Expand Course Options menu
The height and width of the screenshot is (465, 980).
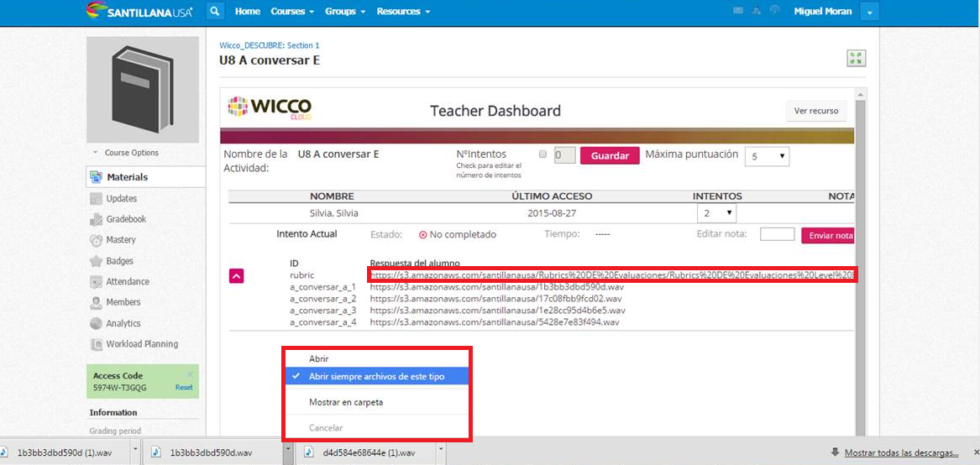(126, 153)
